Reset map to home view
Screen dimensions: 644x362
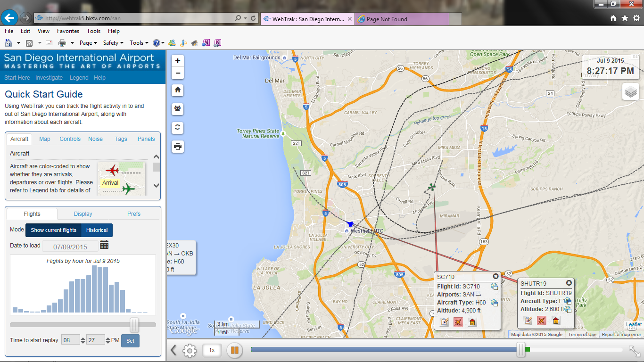coord(178,90)
